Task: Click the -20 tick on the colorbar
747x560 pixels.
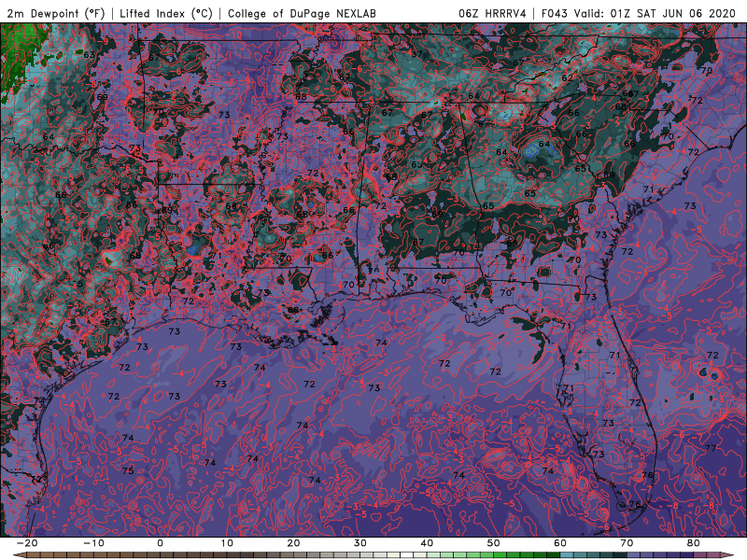Action: (x=26, y=543)
